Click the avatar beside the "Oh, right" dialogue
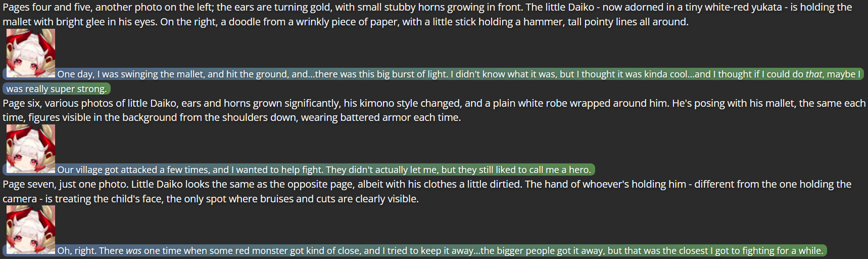Screen dimensions: 868x259 point(31,230)
